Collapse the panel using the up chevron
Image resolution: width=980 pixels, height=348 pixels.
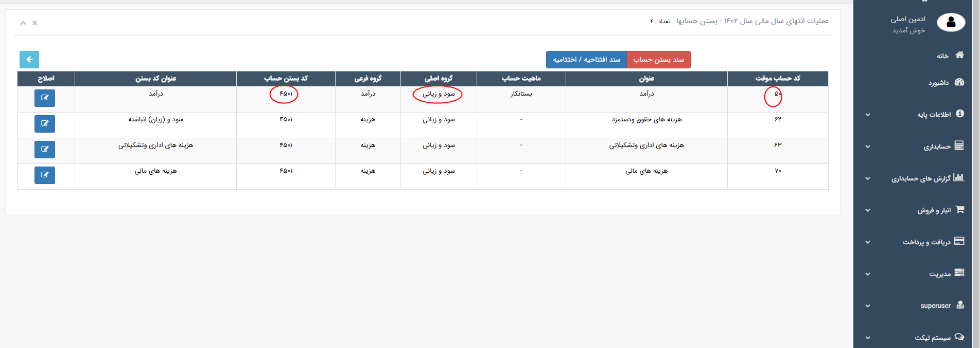pyautogui.click(x=23, y=23)
